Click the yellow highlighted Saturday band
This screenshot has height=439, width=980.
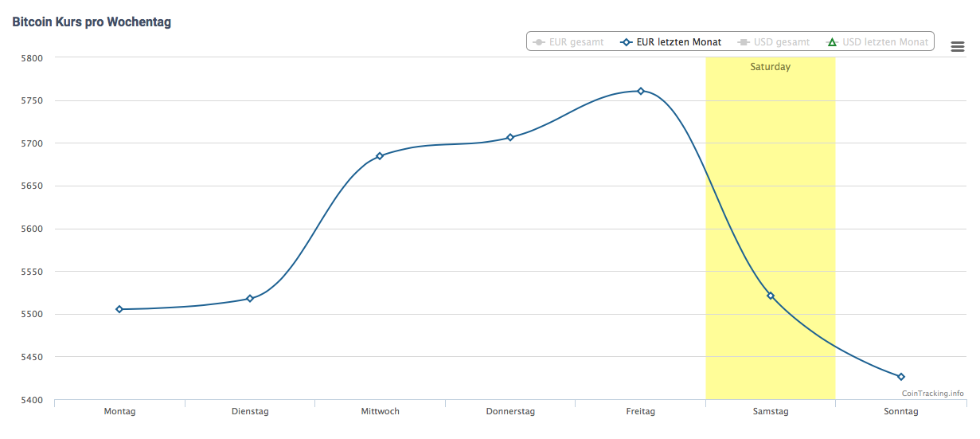(x=771, y=199)
